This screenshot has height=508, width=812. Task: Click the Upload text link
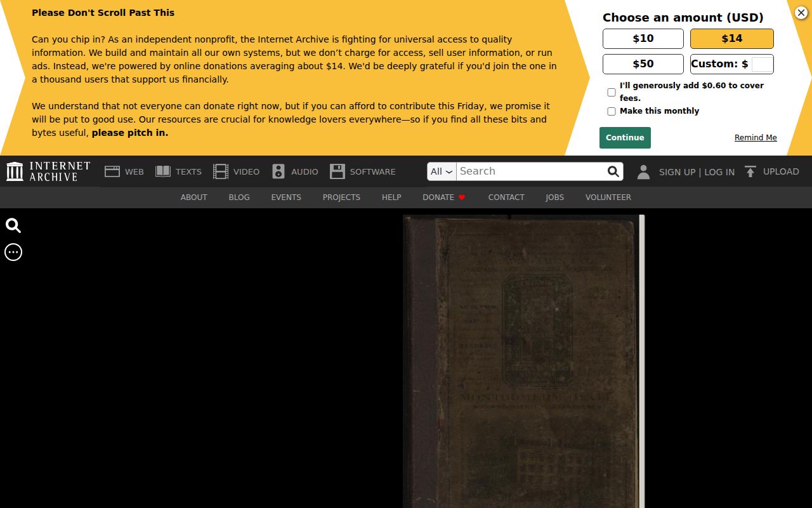coord(781,171)
